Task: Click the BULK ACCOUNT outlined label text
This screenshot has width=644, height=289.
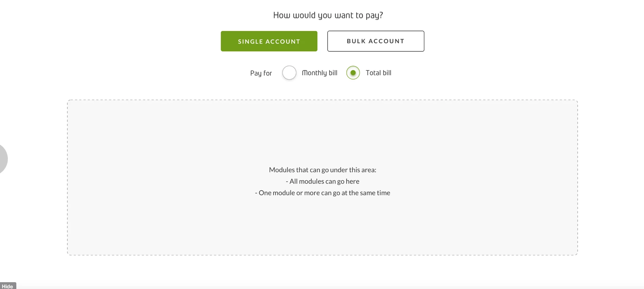Action: (376, 41)
